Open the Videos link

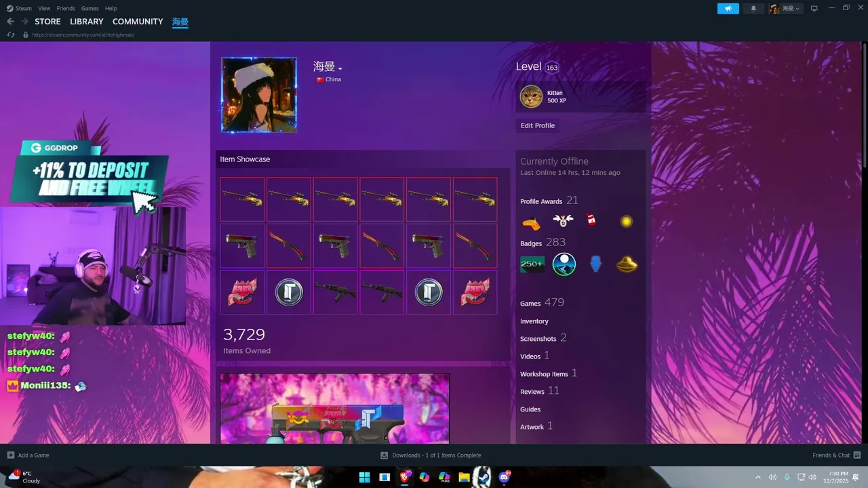534,356
